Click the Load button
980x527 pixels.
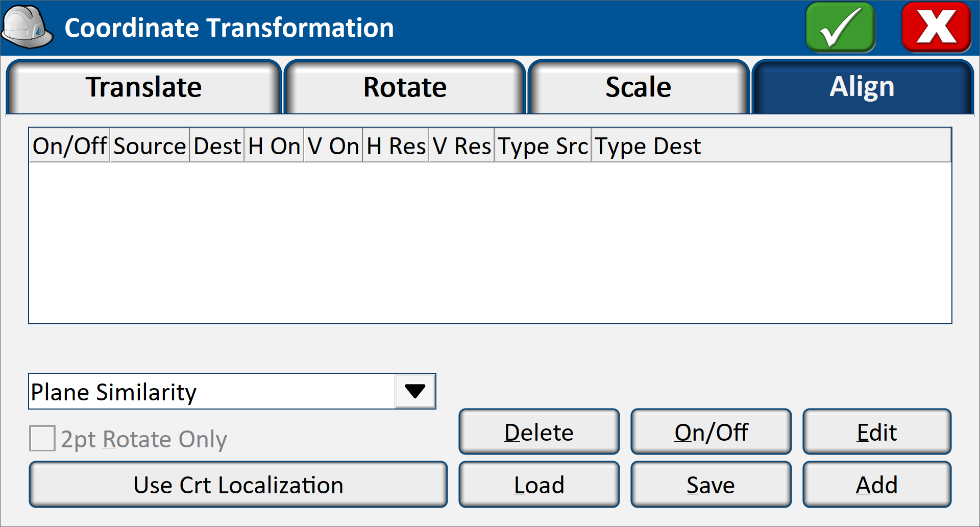tap(539, 485)
